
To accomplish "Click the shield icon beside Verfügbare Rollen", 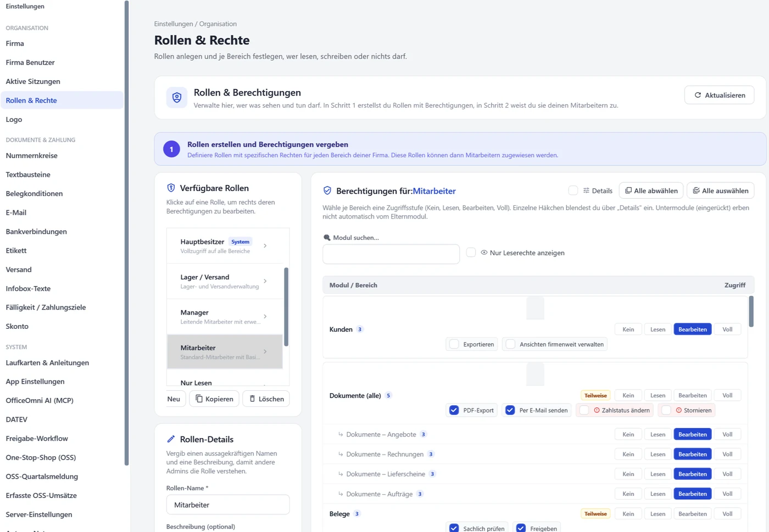I will [x=171, y=188].
